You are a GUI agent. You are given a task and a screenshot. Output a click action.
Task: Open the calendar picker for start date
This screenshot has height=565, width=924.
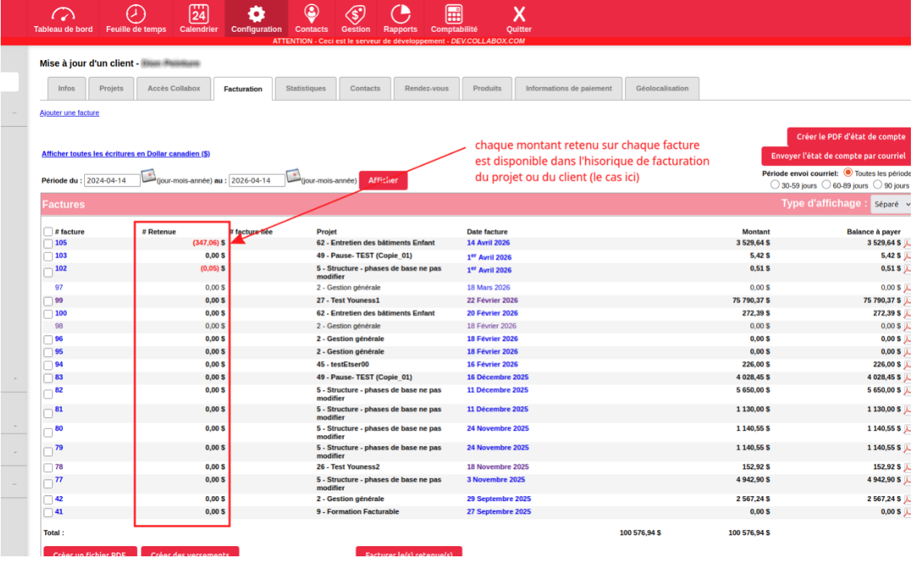[149, 176]
